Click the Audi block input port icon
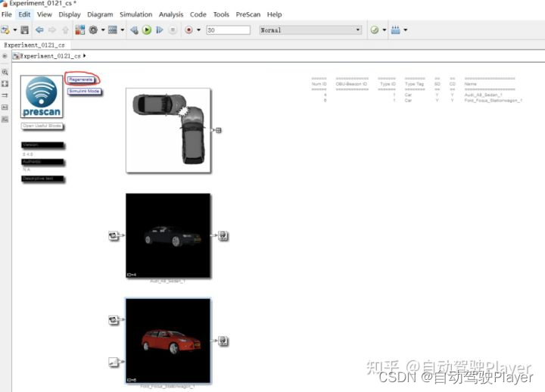Viewport: 545px width, 392px height. point(114,235)
